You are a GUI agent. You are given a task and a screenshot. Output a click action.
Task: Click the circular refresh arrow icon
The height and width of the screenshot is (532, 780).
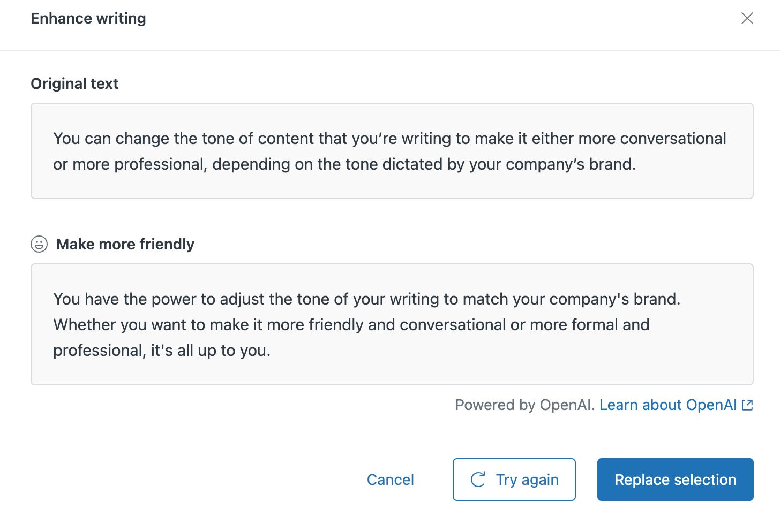[x=478, y=480]
